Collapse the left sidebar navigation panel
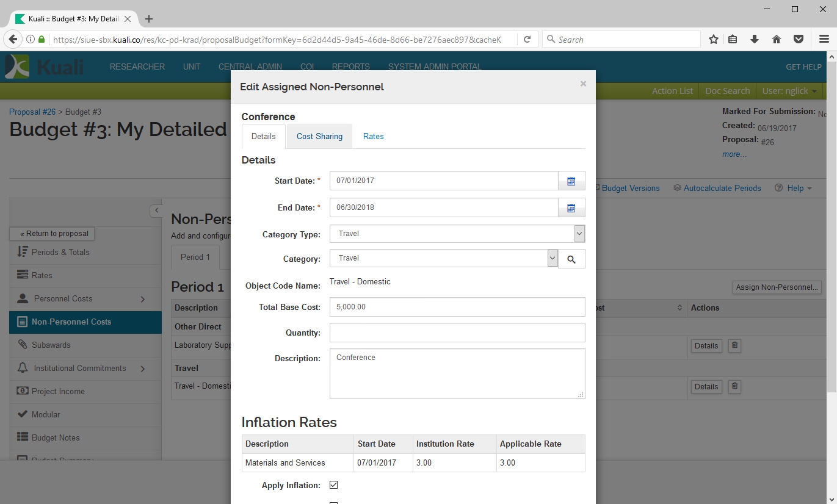 pos(156,211)
